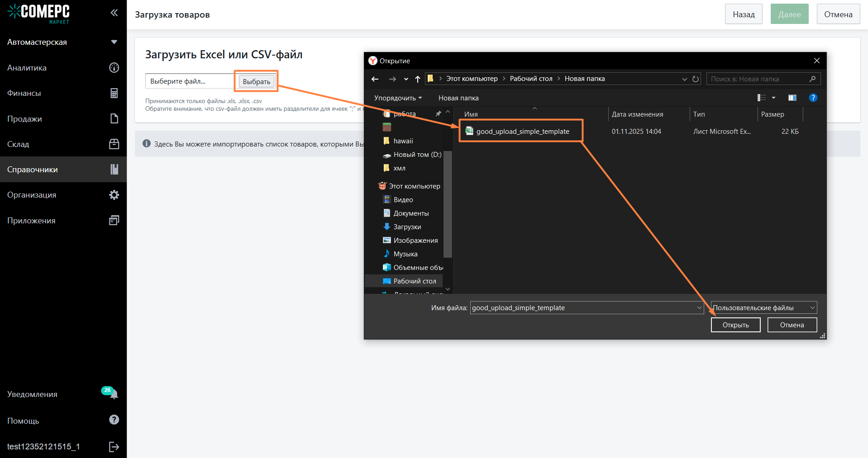The width and height of the screenshot is (868, 458).
Task: Select hawaii folder in navigation tree
Action: coord(403,141)
